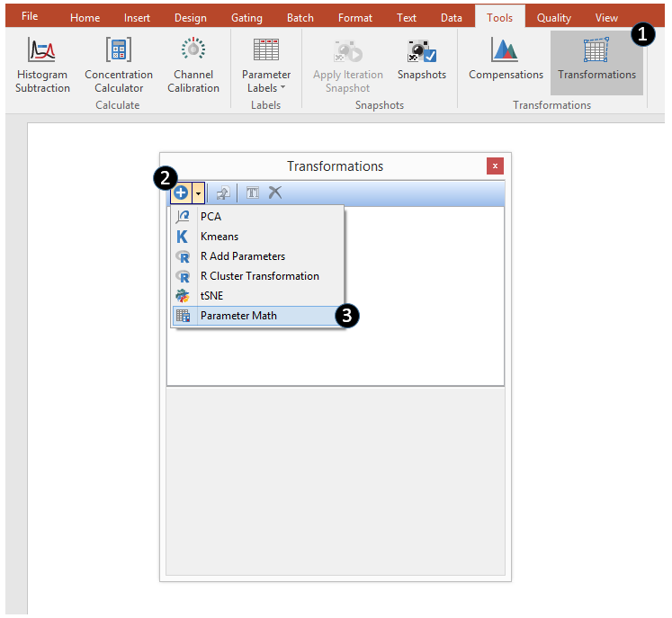The image size is (672, 618).
Task: Switch to the Gating tab
Action: [x=246, y=18]
